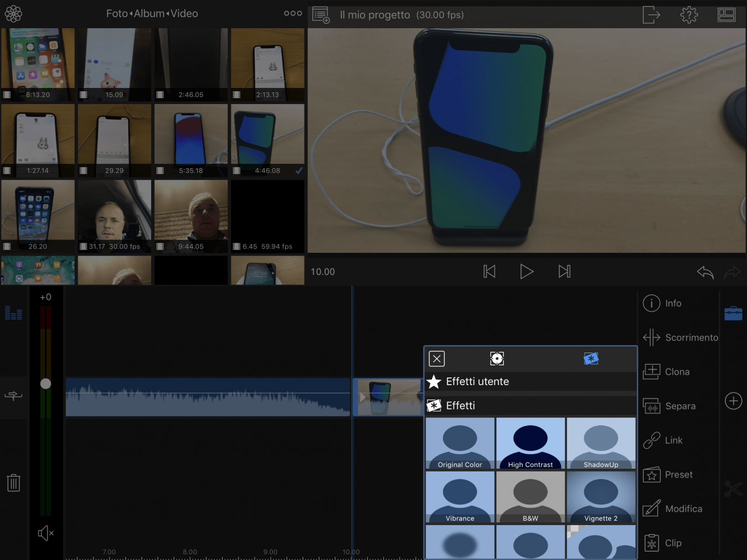Open the project list icon
The height and width of the screenshot is (560, 747).
tap(321, 15)
